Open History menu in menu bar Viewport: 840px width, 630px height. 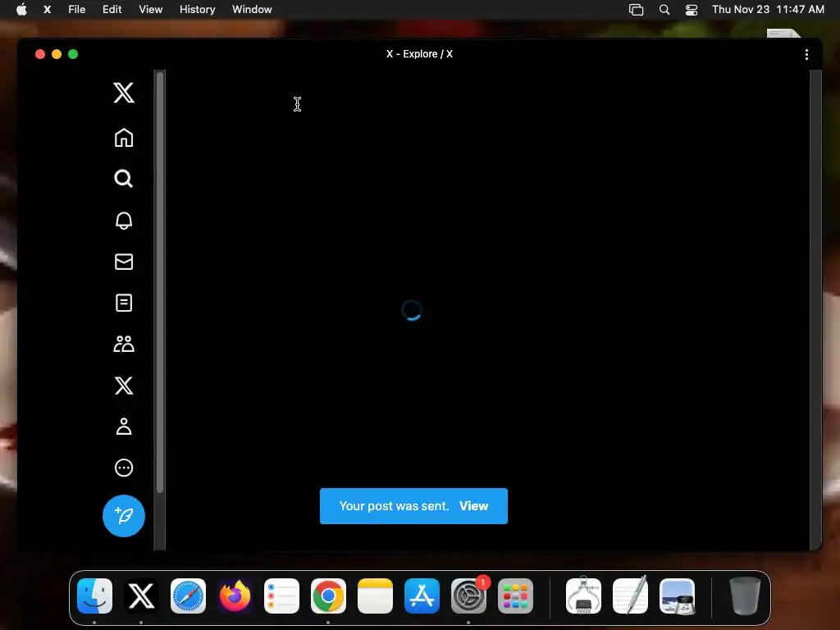point(197,9)
